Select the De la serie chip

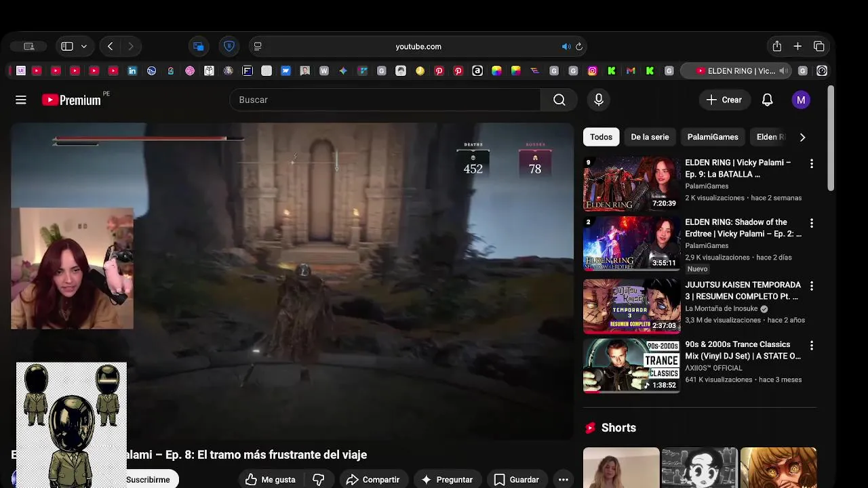[650, 137]
